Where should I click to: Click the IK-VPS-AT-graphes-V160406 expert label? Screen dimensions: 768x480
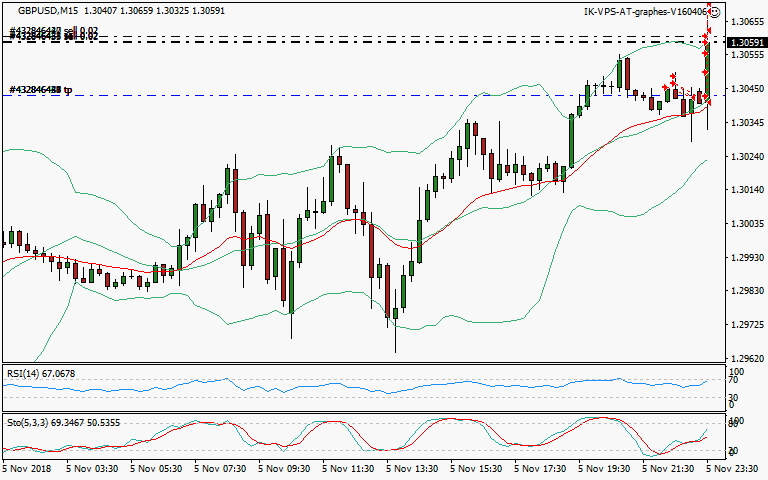pos(644,12)
